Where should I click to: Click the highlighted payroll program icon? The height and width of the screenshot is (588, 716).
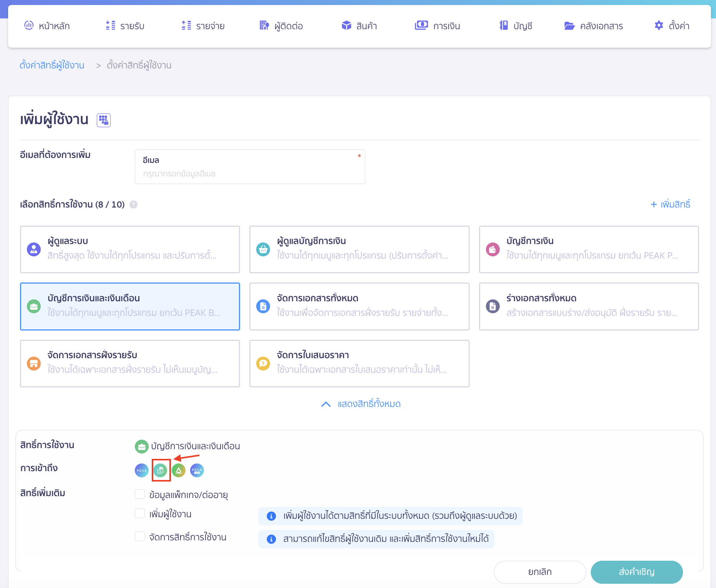(161, 470)
